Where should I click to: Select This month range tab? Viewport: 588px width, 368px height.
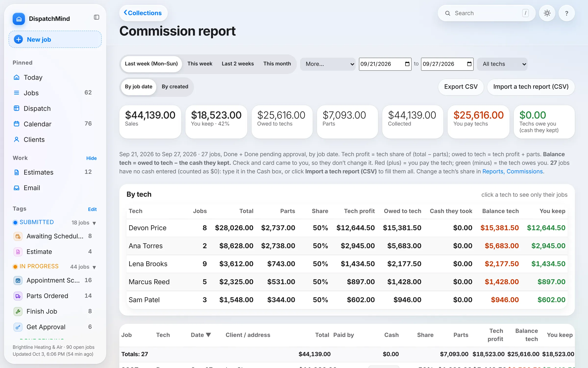tap(277, 64)
